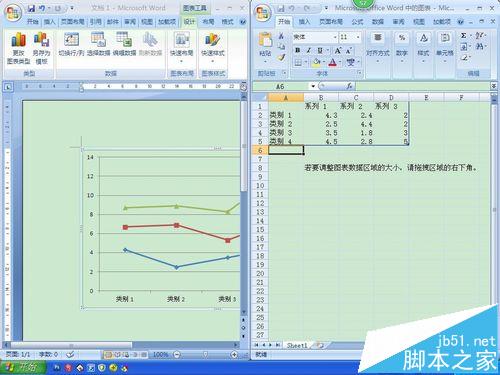Save the Word document via quick access toolbar
Screen dimensions: 500x375
tap(31, 8)
